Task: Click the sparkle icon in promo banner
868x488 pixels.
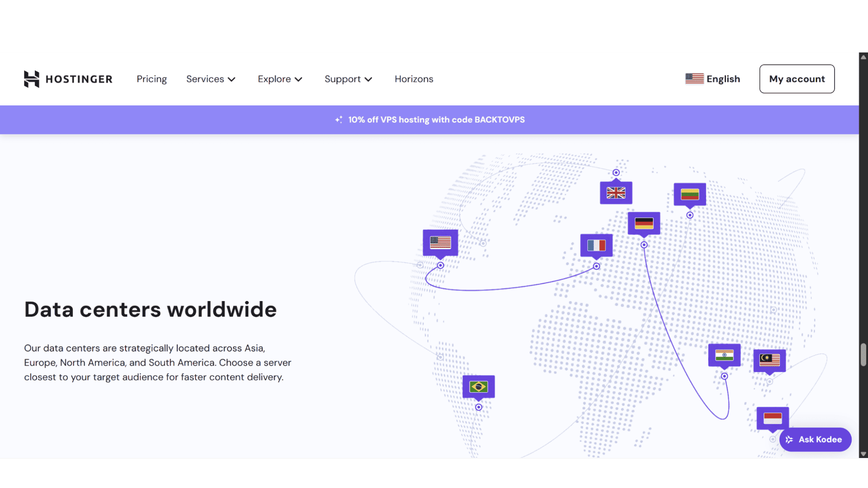Action: 339,120
